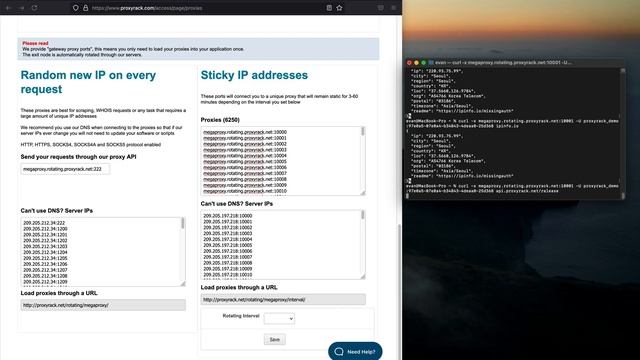Viewport: 640px width, 360px height.
Task: Click the padlock site security icon
Action: coord(85,8)
